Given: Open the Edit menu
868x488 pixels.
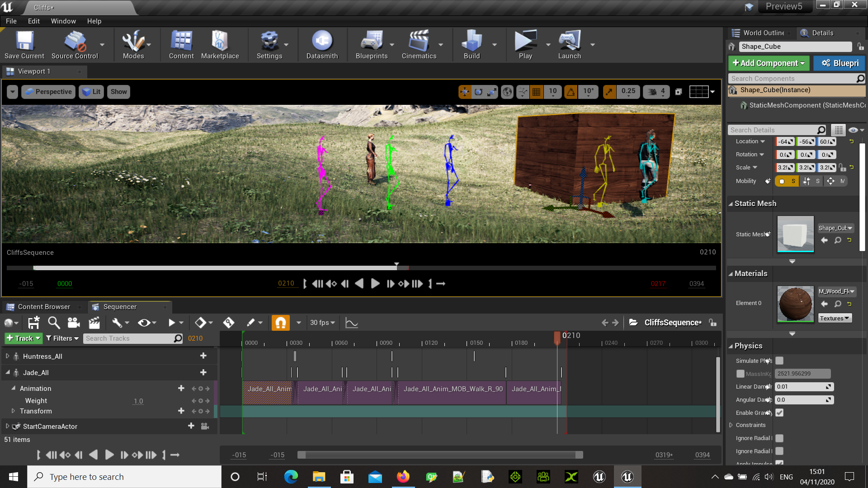Looking at the screenshot, I should pos(34,21).
